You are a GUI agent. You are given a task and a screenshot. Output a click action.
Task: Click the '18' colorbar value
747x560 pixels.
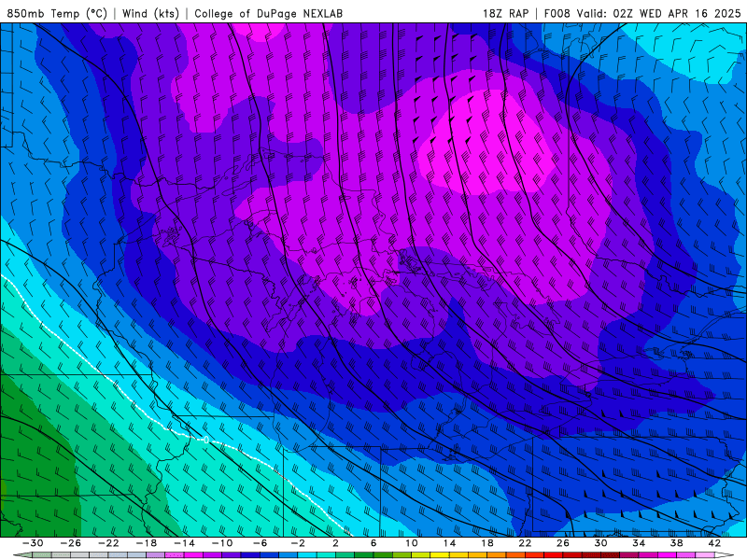coord(486,543)
